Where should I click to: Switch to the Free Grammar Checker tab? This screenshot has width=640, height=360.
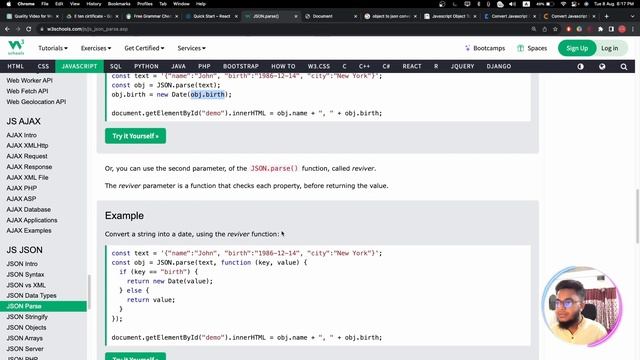point(152,16)
